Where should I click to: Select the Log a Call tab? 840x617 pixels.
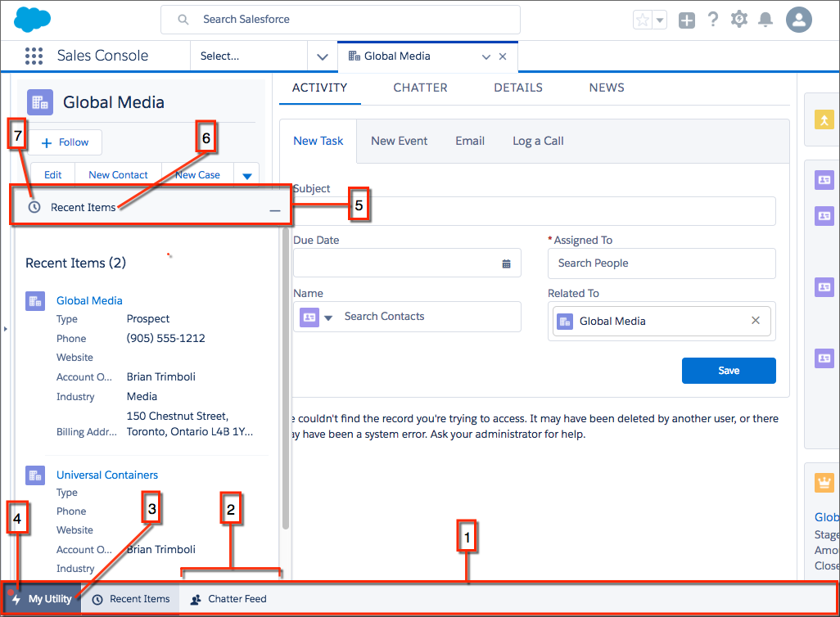click(538, 141)
